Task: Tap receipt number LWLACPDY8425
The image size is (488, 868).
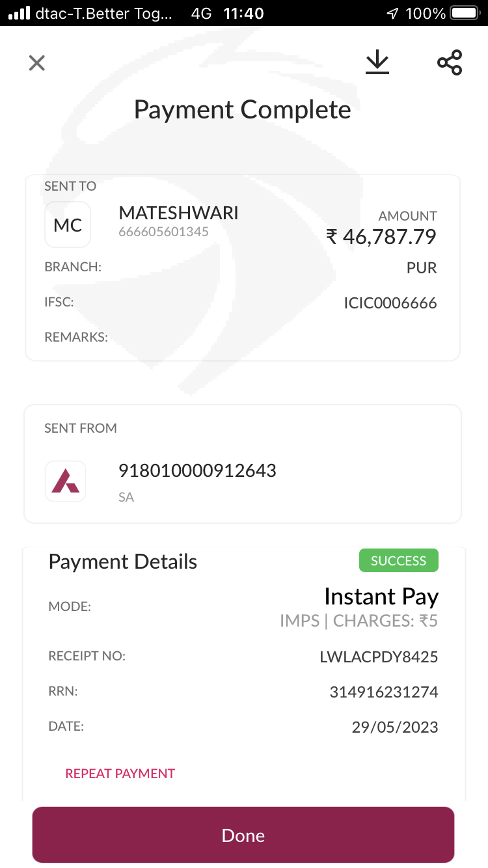Action: pos(379,657)
